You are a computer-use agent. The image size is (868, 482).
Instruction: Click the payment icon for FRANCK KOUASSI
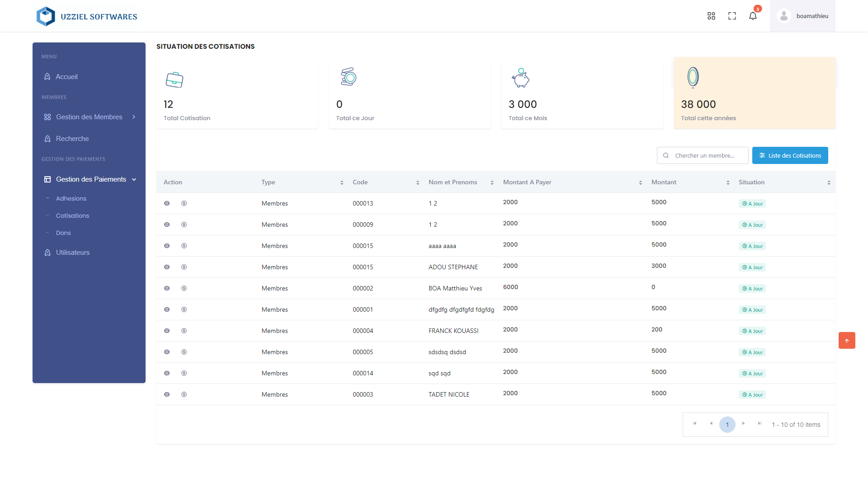pos(184,331)
